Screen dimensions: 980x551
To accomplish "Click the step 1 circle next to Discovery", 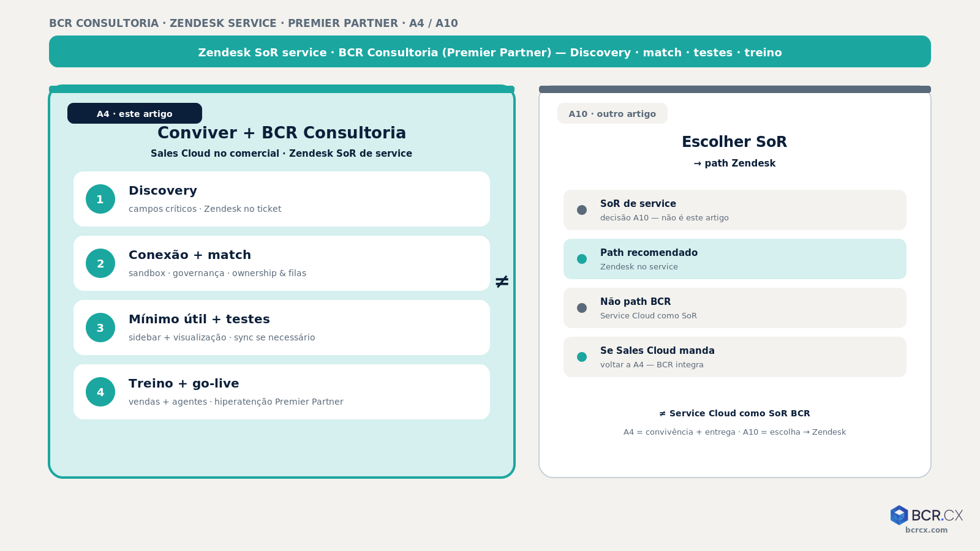I will tap(100, 199).
